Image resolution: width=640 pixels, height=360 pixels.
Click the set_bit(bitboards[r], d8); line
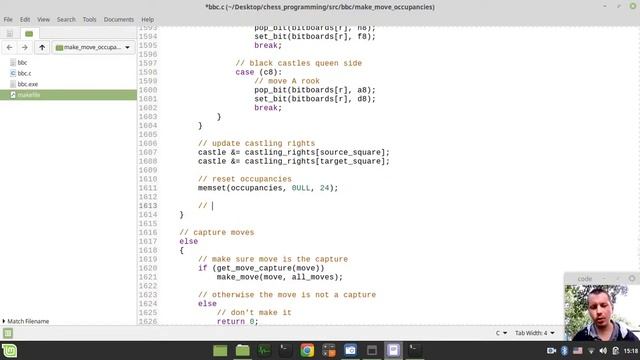315,99
